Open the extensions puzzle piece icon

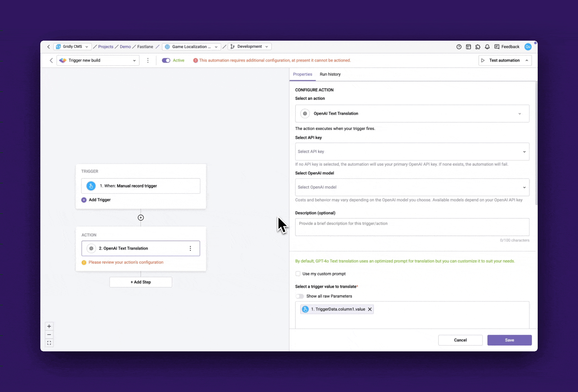[478, 47]
